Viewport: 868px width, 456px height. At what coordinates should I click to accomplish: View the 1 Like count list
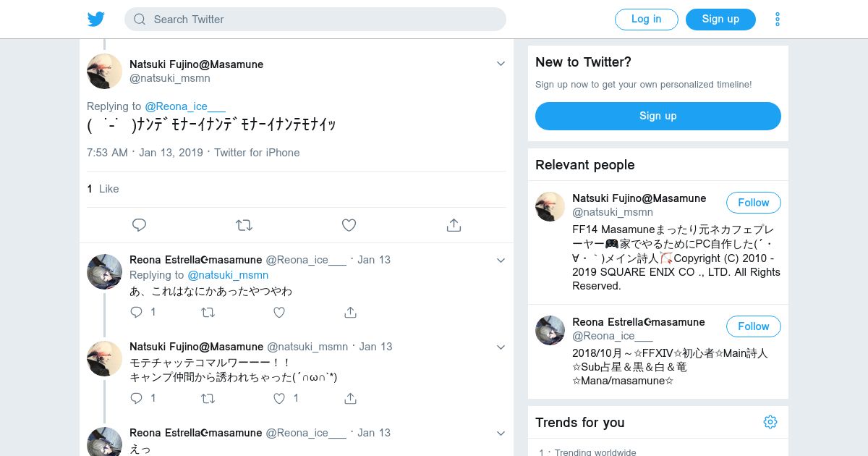[103, 189]
